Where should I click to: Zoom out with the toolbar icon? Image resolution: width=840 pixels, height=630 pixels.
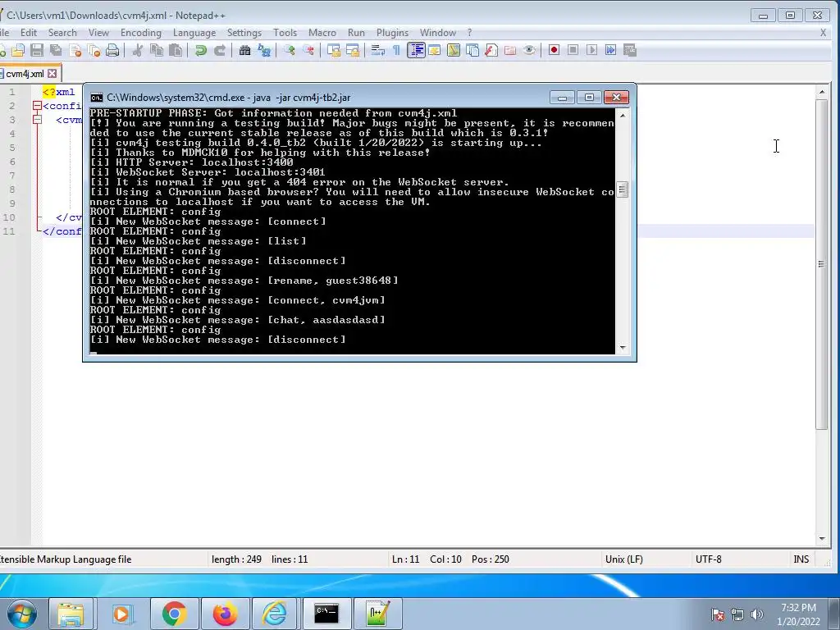click(x=308, y=50)
